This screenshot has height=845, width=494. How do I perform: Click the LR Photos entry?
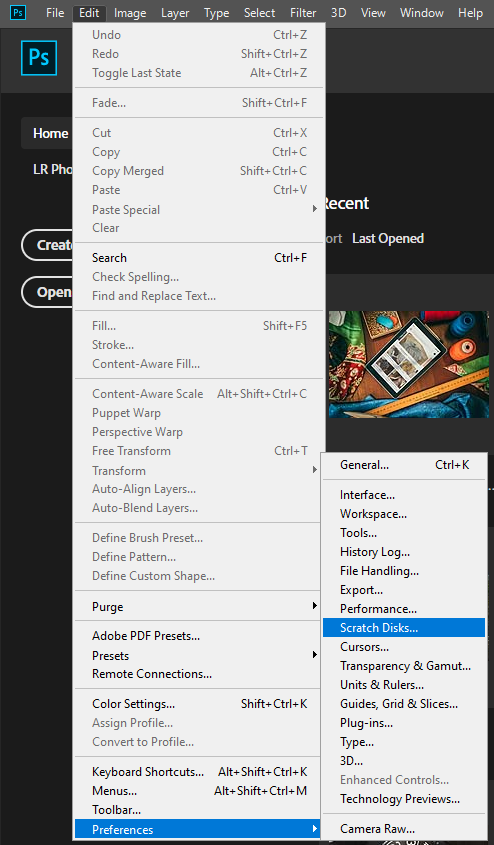pos(52,169)
